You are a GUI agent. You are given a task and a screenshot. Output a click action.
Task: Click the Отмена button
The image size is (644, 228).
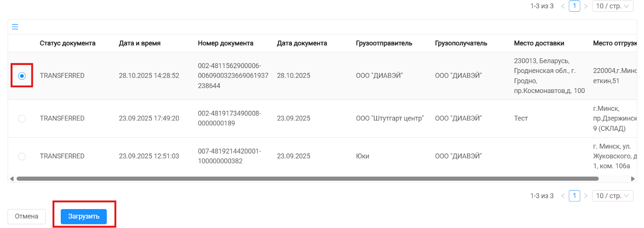click(27, 216)
